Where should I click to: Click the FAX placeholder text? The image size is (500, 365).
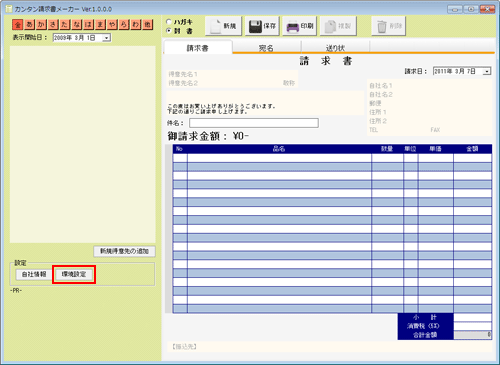pos(435,130)
